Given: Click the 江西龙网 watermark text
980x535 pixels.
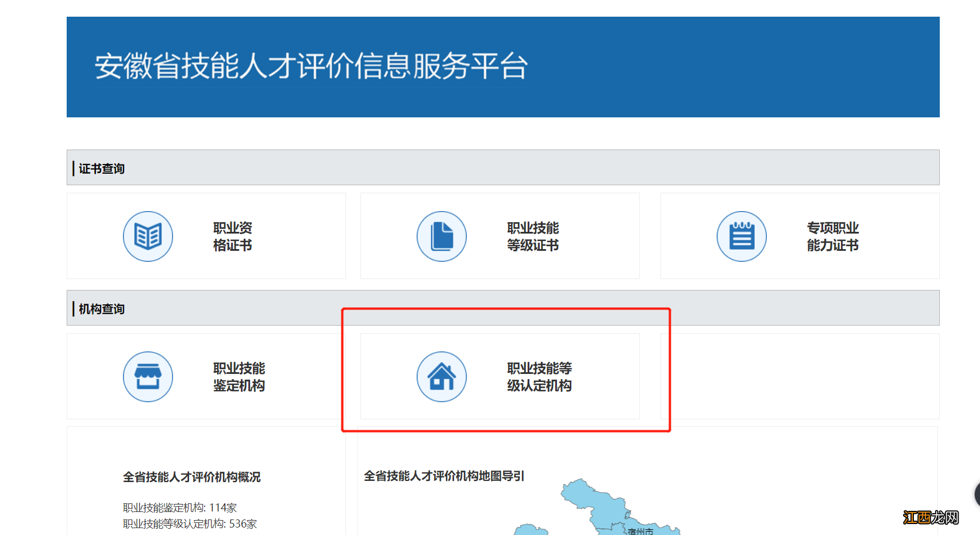Looking at the screenshot, I should pyautogui.click(x=932, y=518).
